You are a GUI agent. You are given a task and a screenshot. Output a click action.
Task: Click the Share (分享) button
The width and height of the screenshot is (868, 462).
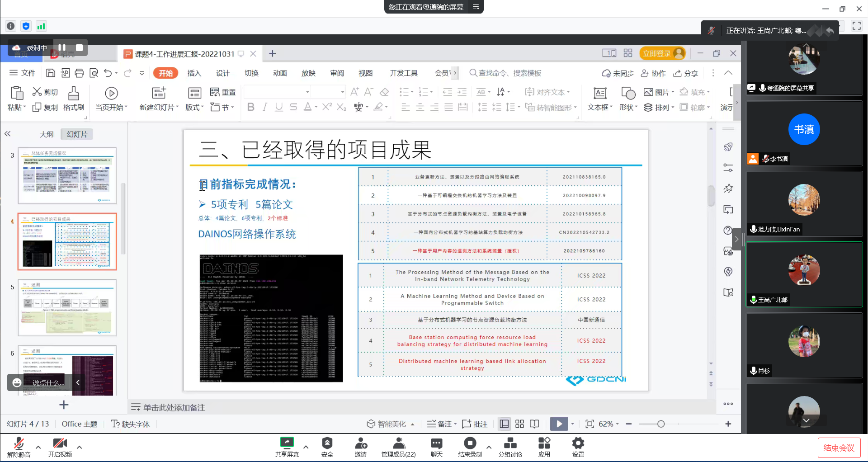[x=685, y=73]
